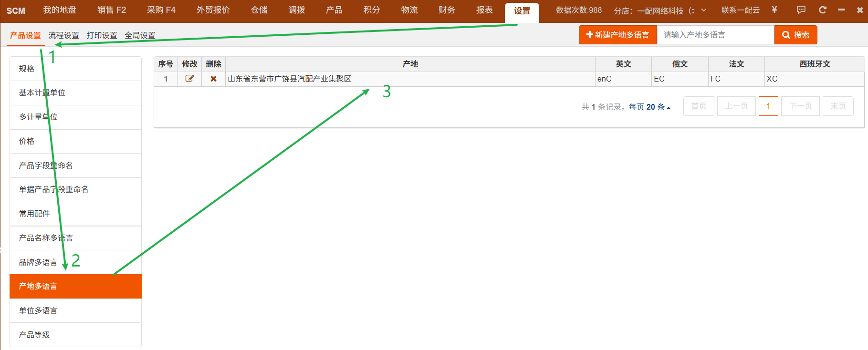Click the refresh arrow icon in top bar
Viewport: 868px width, 350px height.
(x=823, y=10)
